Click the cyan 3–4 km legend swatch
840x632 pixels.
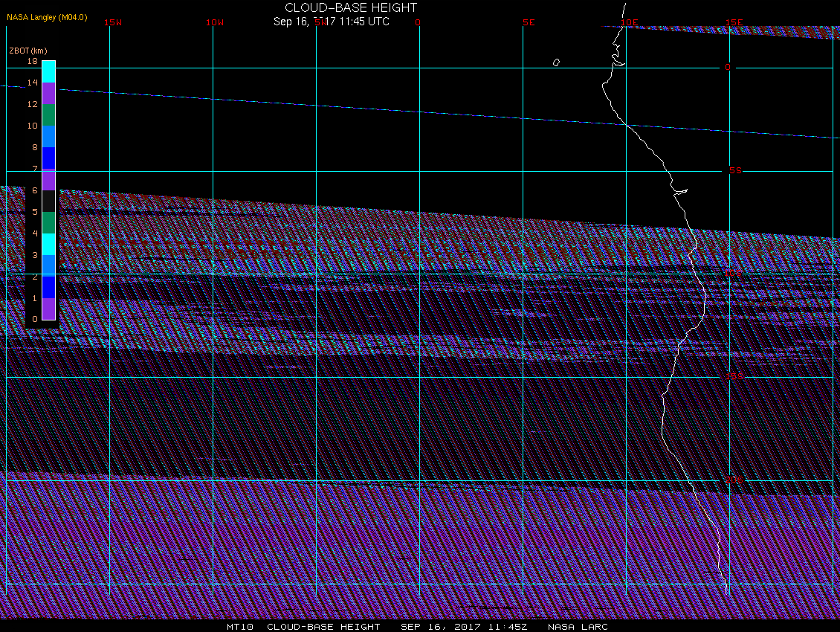click(49, 244)
